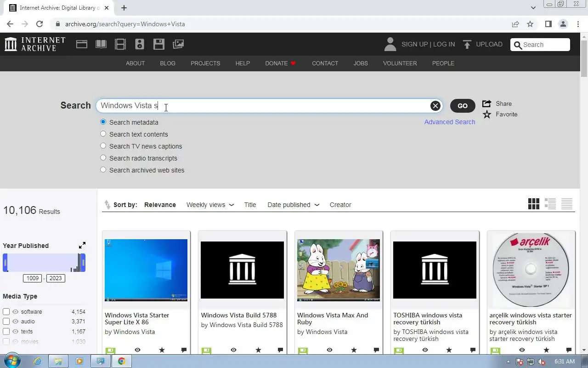This screenshot has height=368, width=588.
Task: Bookmark this page with star icon
Action: point(530,24)
